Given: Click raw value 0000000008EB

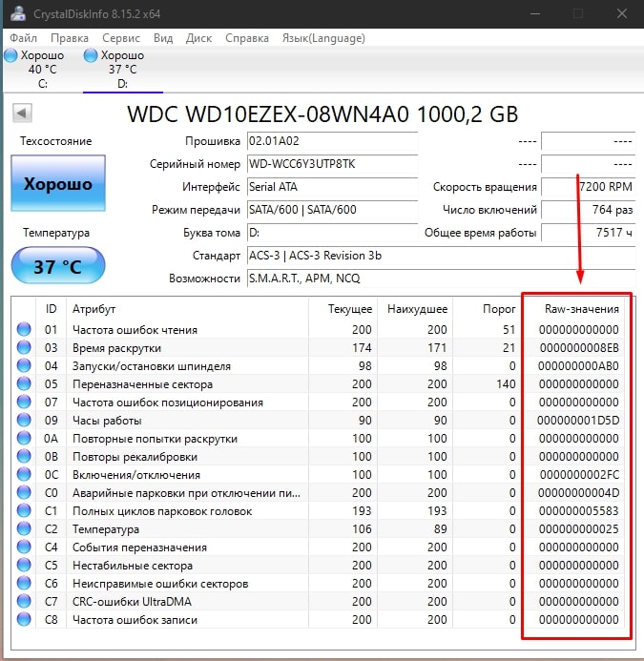Looking at the screenshot, I should tap(579, 348).
